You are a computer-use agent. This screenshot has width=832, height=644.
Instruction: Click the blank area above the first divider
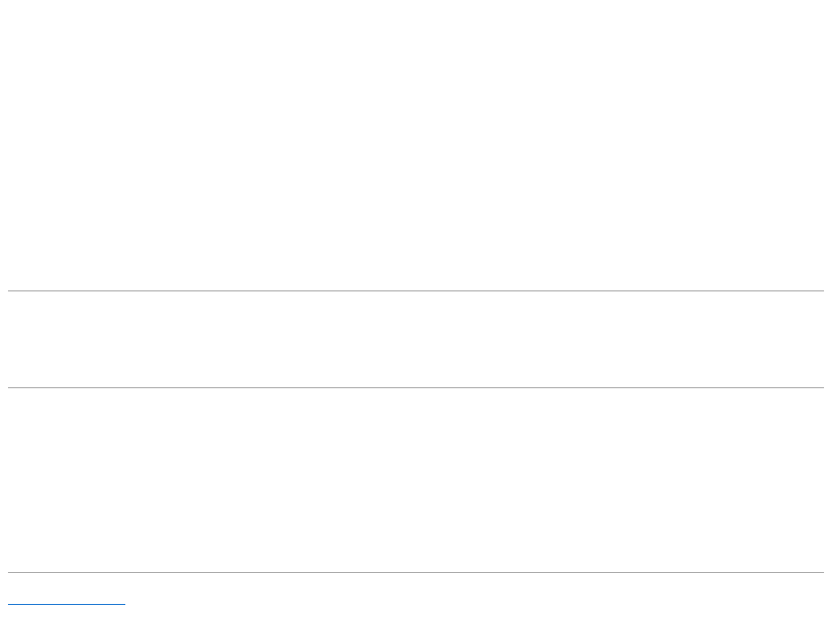[x=416, y=142]
